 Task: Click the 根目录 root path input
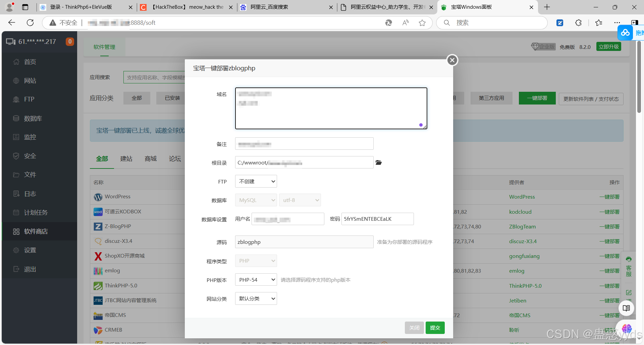point(304,162)
